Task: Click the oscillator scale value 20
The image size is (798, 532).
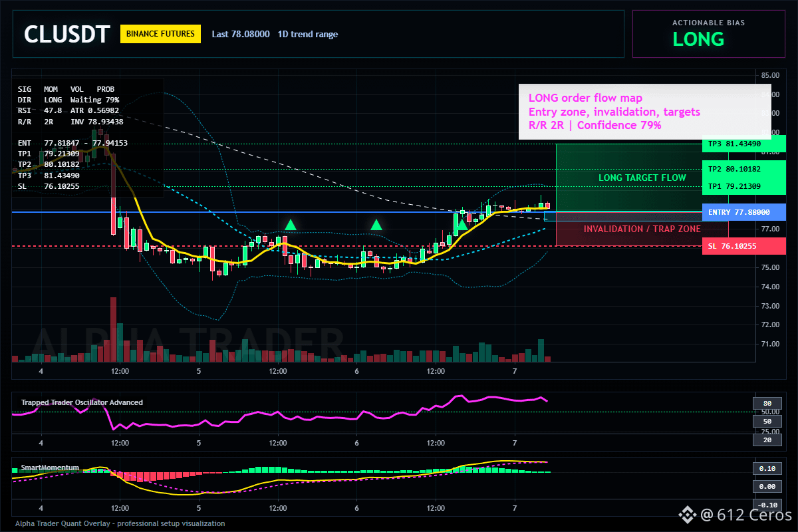Action: (x=767, y=440)
